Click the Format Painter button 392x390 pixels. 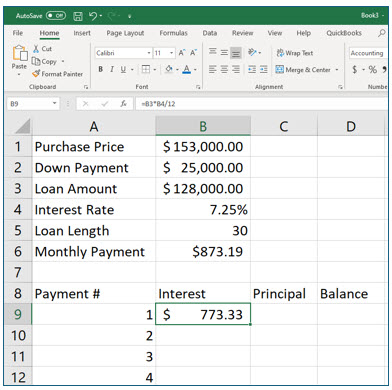(x=57, y=74)
